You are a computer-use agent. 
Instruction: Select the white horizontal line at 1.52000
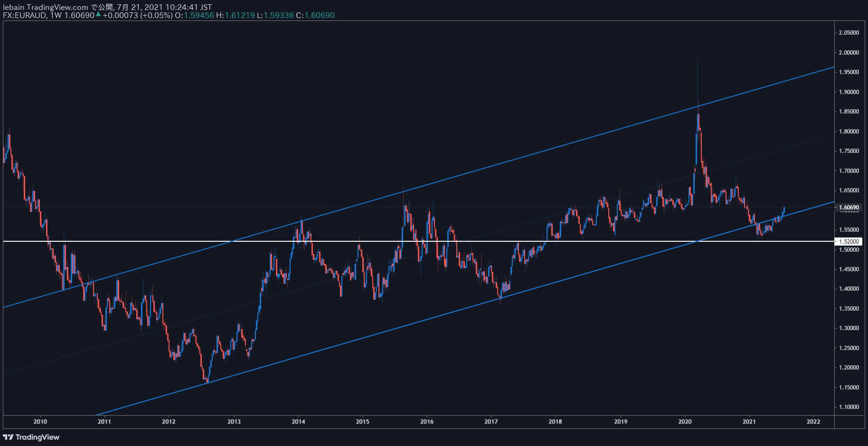click(418, 242)
